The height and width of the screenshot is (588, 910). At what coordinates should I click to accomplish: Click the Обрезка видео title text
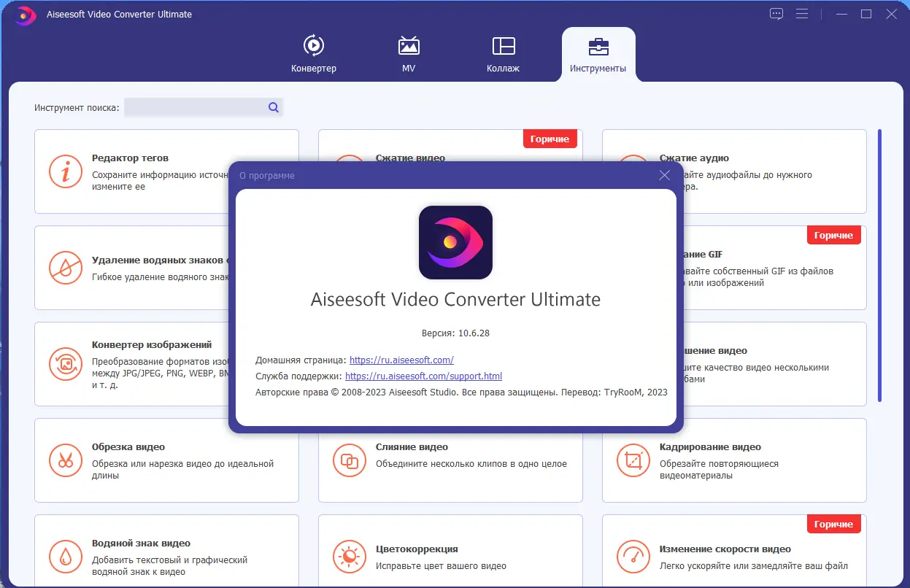(128, 446)
